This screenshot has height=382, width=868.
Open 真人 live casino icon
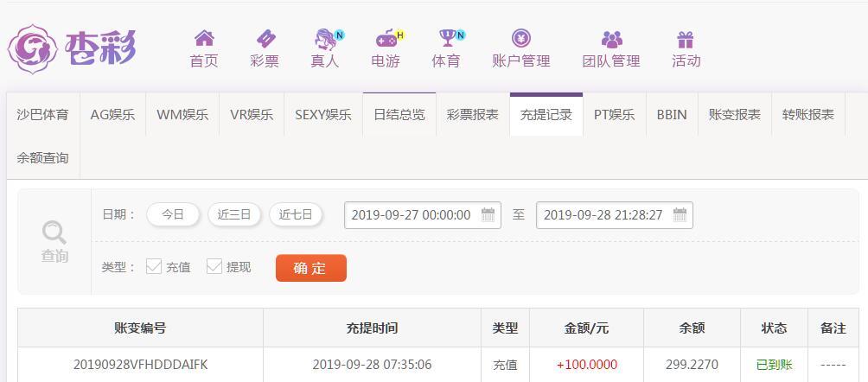point(327,40)
